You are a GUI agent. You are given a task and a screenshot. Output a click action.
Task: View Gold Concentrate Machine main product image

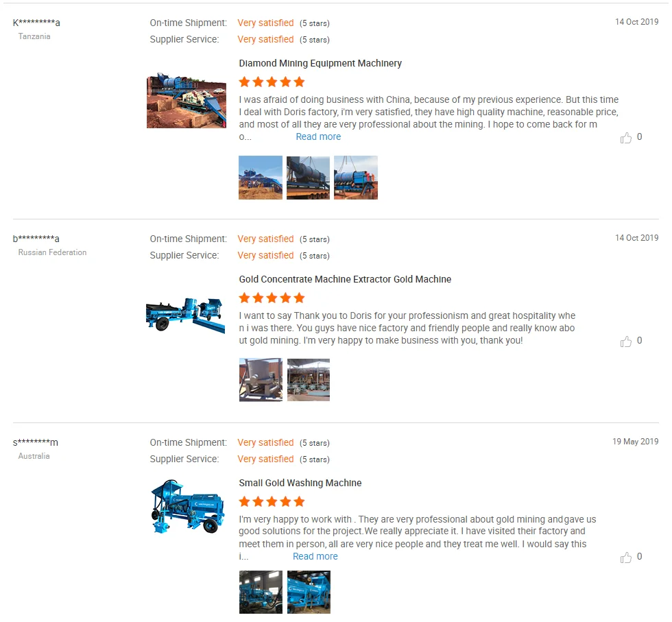point(186,315)
